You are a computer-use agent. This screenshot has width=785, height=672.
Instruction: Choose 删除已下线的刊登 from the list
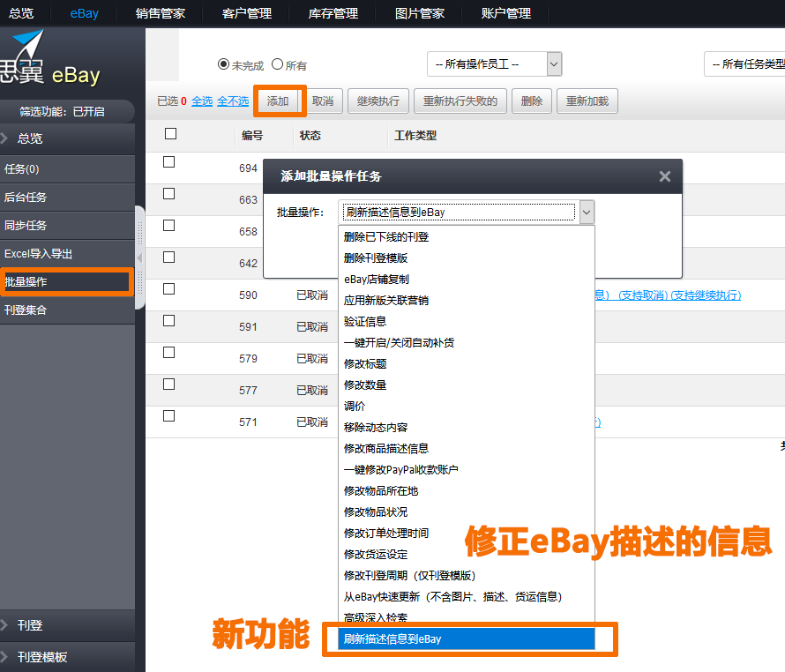467,237
